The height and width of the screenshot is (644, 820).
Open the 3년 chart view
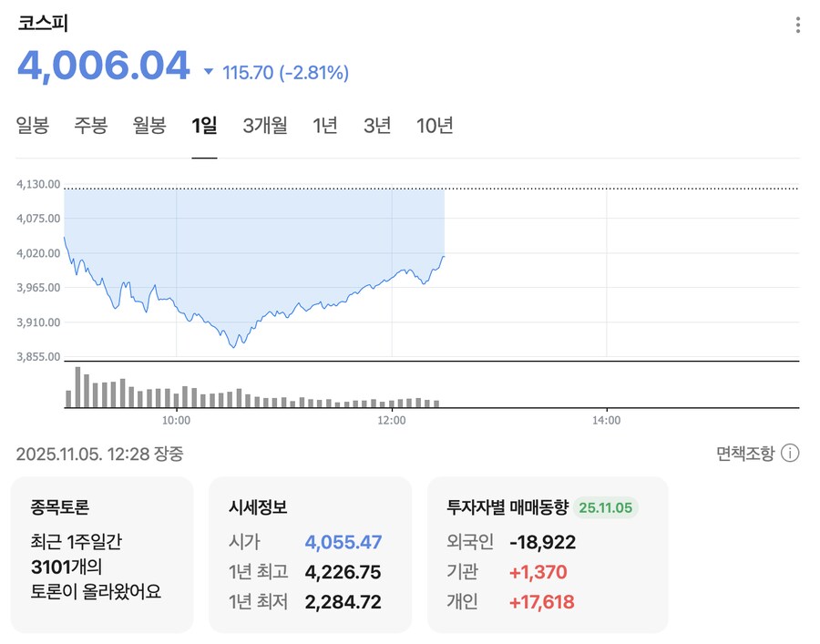pyautogui.click(x=376, y=126)
